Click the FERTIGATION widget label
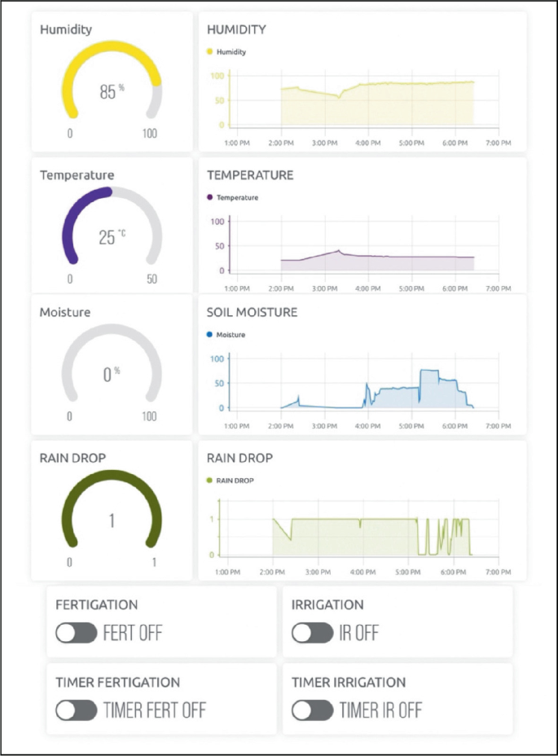Image resolution: width=558 pixels, height=756 pixels. click(x=96, y=604)
